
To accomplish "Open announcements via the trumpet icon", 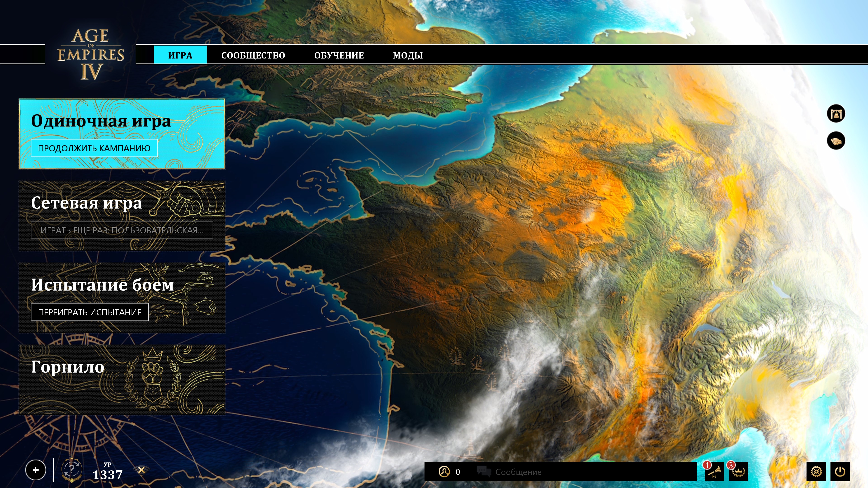I will pyautogui.click(x=714, y=472).
